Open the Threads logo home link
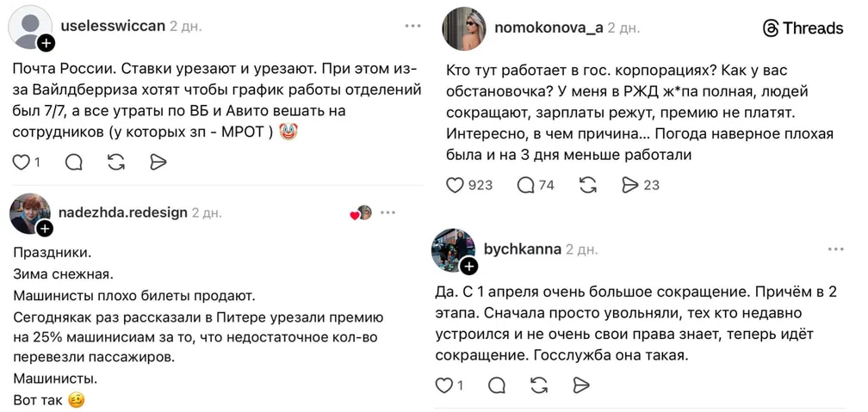 [x=803, y=28]
